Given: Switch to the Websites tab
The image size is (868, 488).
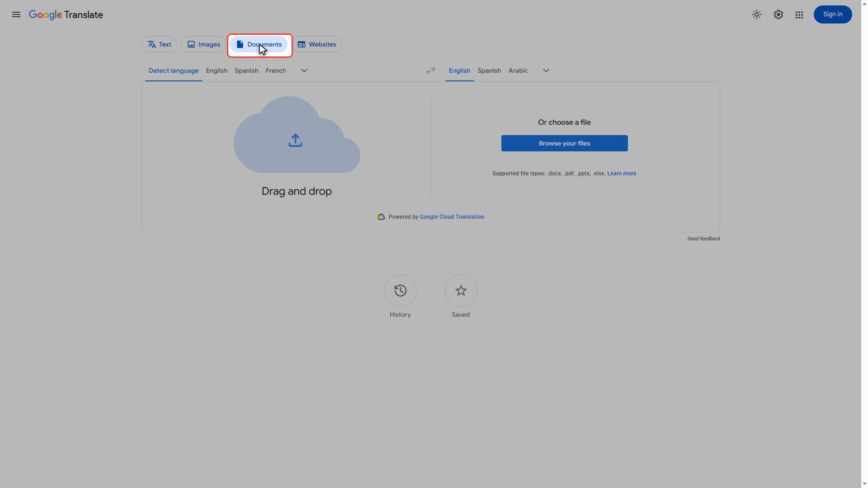Looking at the screenshot, I should [317, 44].
